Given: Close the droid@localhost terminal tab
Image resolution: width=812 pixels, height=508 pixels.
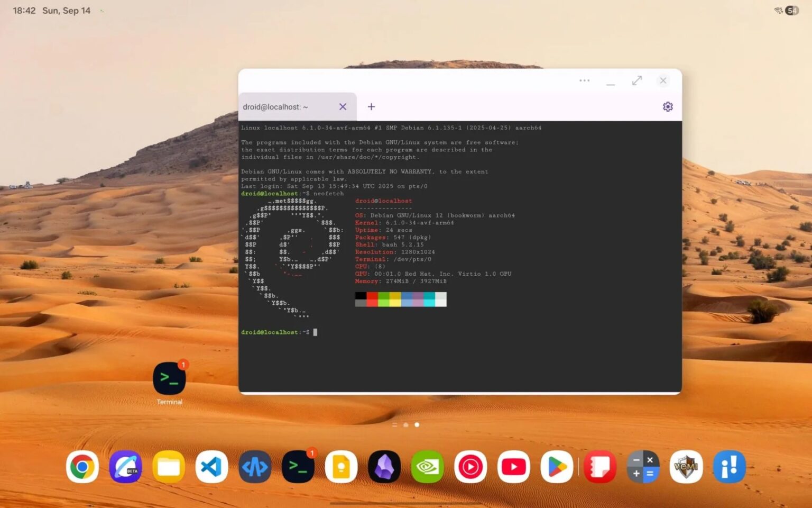Looking at the screenshot, I should [x=343, y=106].
